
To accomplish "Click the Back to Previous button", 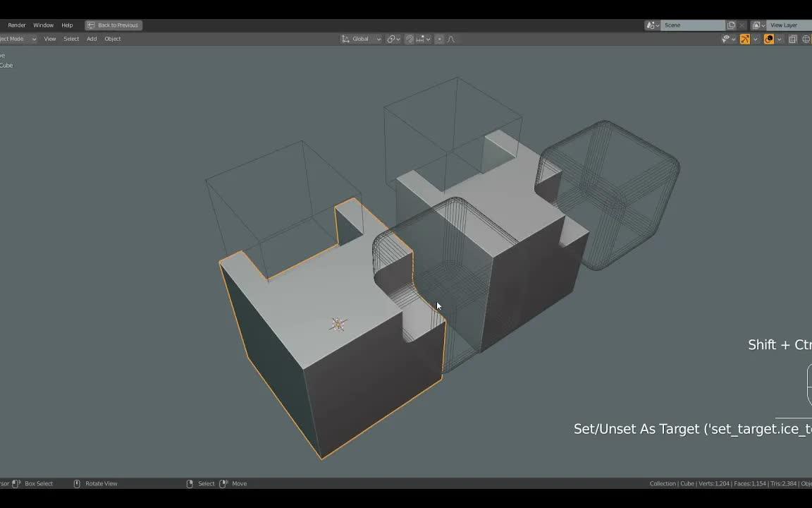I will click(113, 25).
